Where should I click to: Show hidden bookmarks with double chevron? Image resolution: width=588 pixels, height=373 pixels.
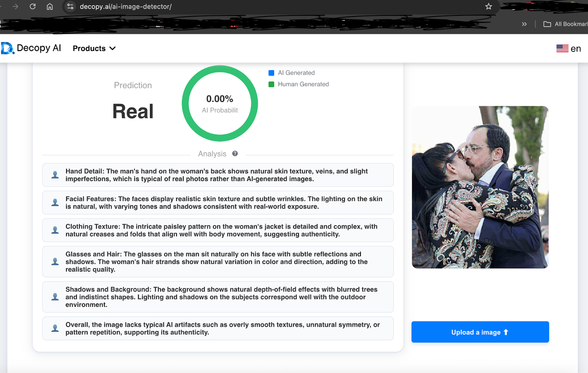tap(524, 24)
